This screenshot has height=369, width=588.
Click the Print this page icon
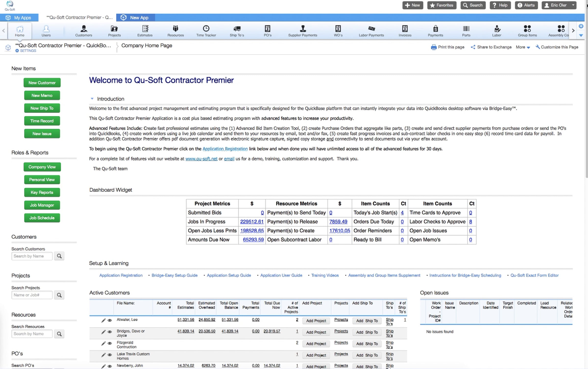434,47
